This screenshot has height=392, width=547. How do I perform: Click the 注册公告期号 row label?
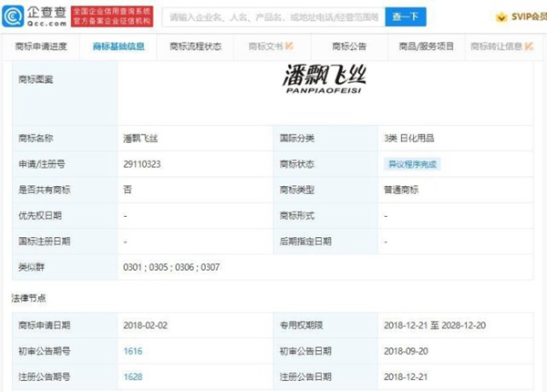click(x=45, y=377)
